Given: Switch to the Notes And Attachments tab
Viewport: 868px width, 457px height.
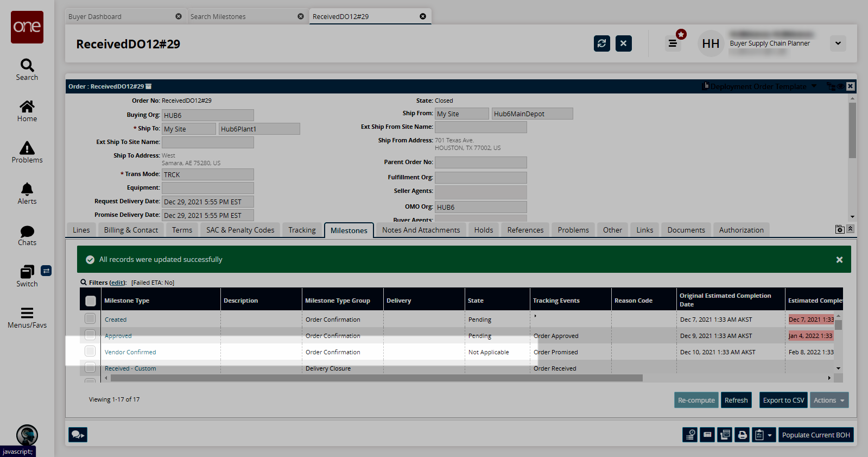Looking at the screenshot, I should tap(421, 230).
